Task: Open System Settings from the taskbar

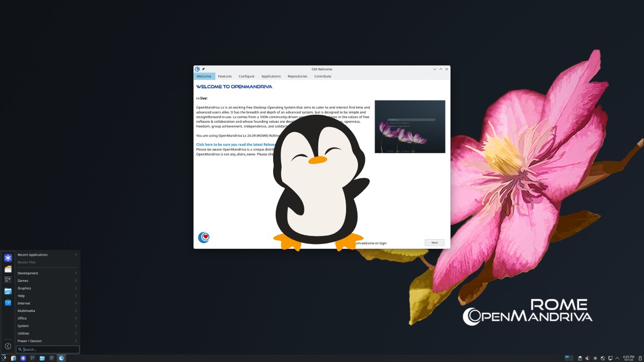Action: pyautogui.click(x=33, y=358)
